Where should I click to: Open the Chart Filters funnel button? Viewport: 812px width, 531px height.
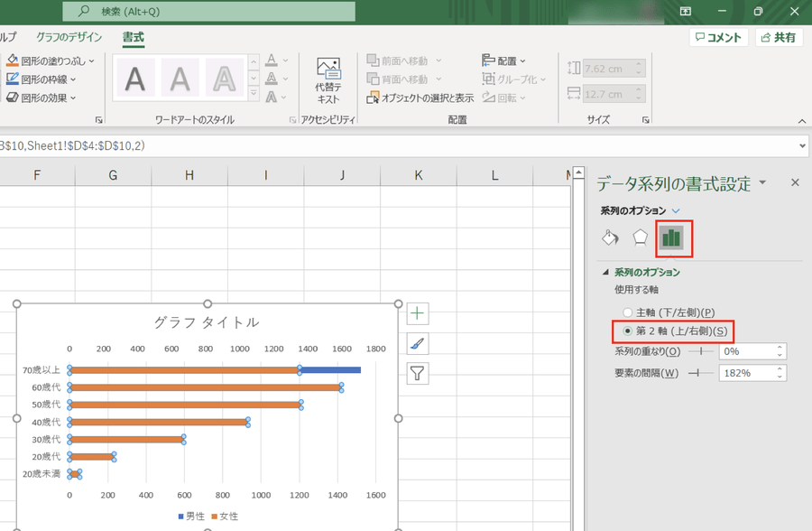pyautogui.click(x=418, y=373)
